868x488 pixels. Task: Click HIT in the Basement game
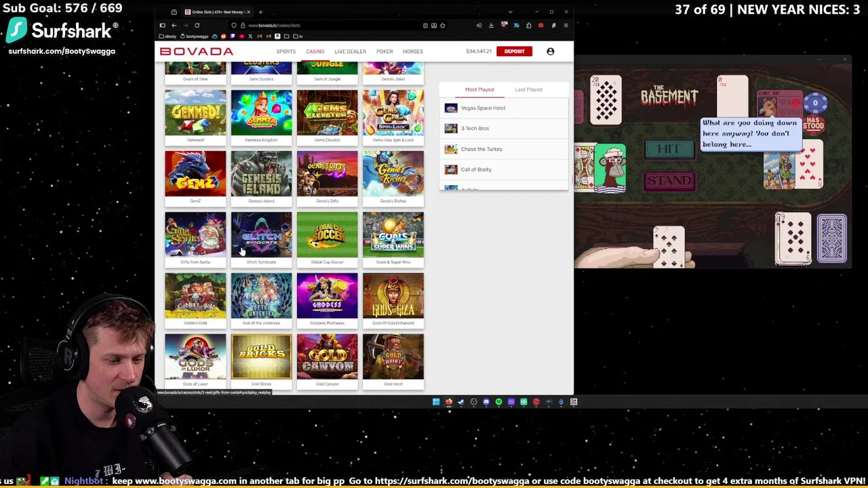point(669,150)
